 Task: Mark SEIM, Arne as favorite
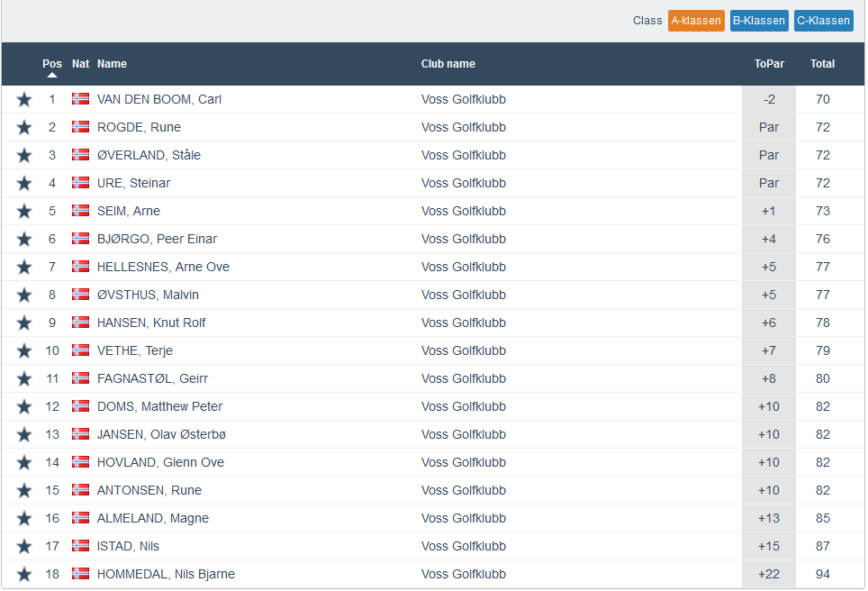(x=24, y=212)
